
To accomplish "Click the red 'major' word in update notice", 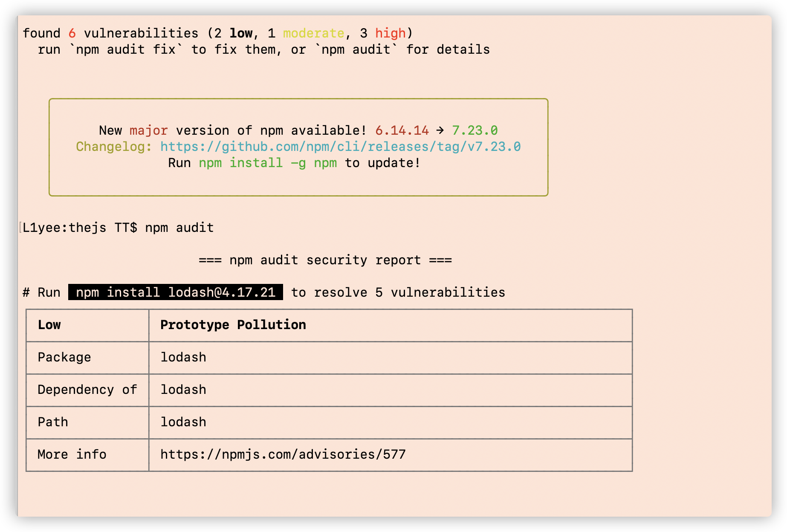I will tap(149, 130).
